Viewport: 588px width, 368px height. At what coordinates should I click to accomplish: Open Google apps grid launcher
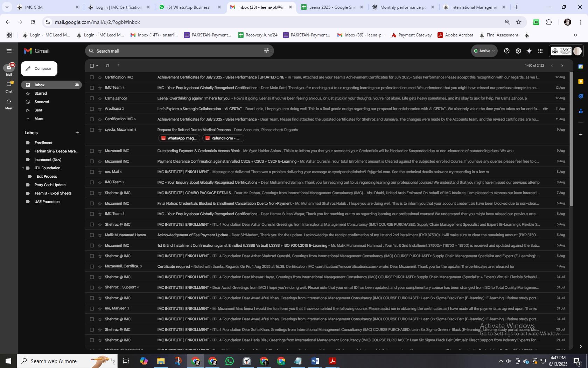(x=540, y=51)
